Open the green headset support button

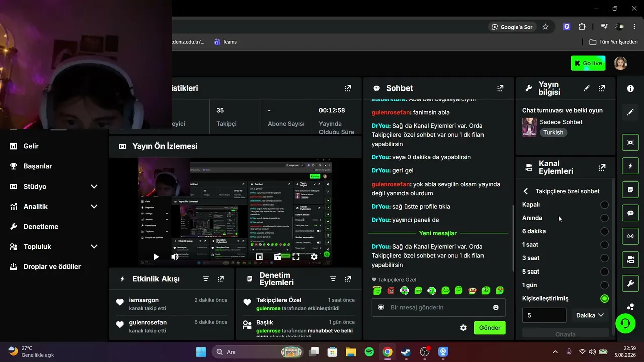[625, 323]
